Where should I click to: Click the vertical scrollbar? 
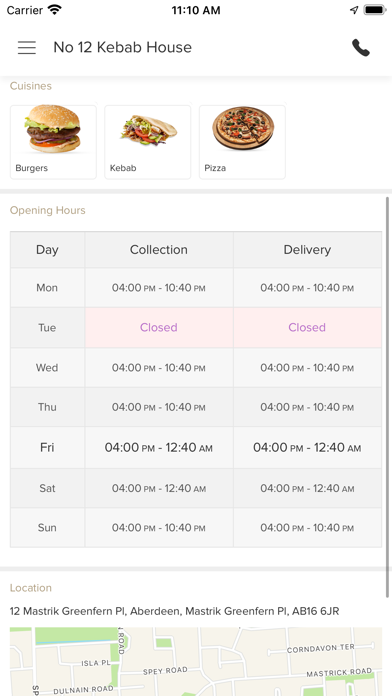388,397
